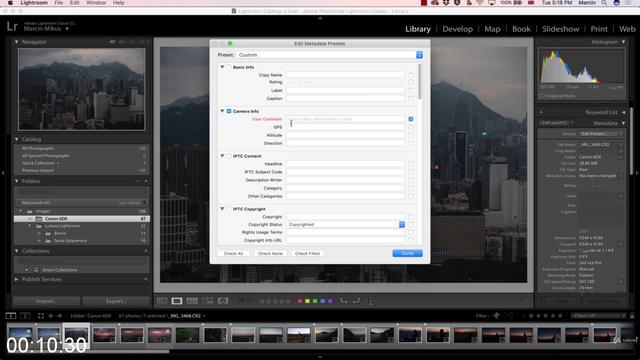Check the Headline field checkbox

411,164
